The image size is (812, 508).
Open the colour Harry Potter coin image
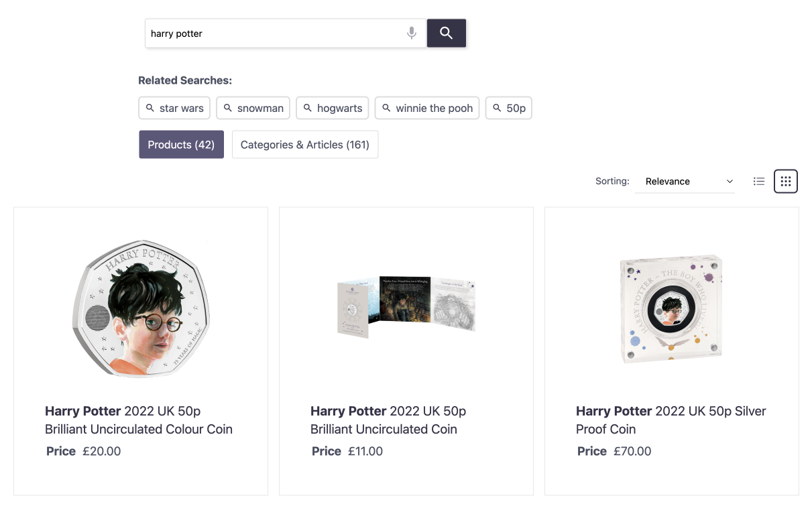tap(141, 308)
